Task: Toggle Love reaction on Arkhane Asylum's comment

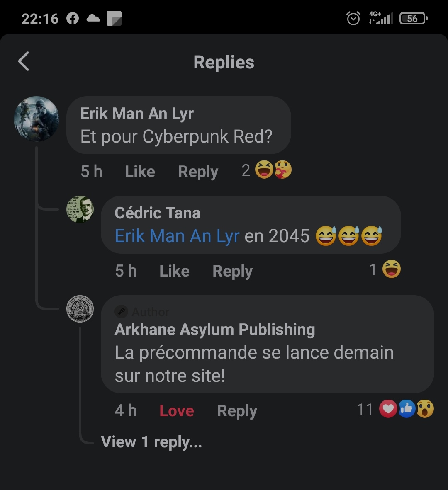Action: (177, 410)
